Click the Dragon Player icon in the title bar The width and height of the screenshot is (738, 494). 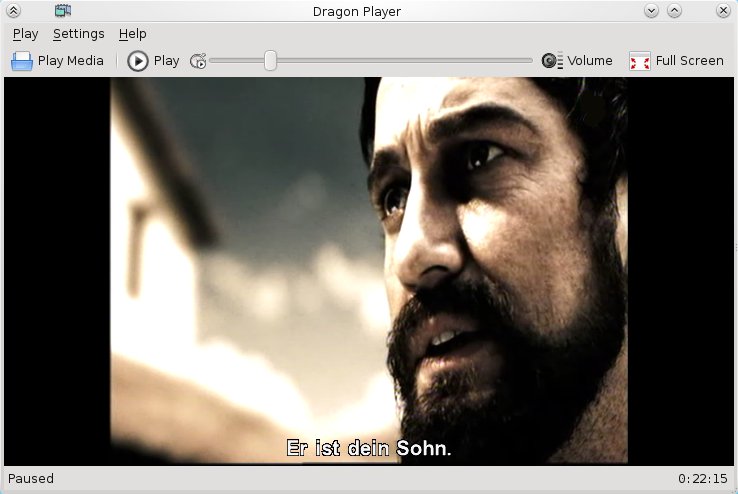coord(63,10)
